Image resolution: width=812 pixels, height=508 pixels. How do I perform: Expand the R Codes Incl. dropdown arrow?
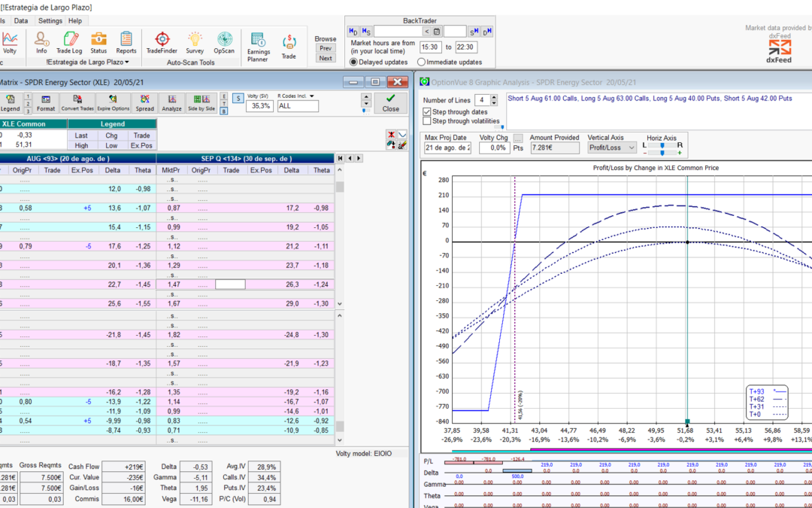tap(312, 96)
